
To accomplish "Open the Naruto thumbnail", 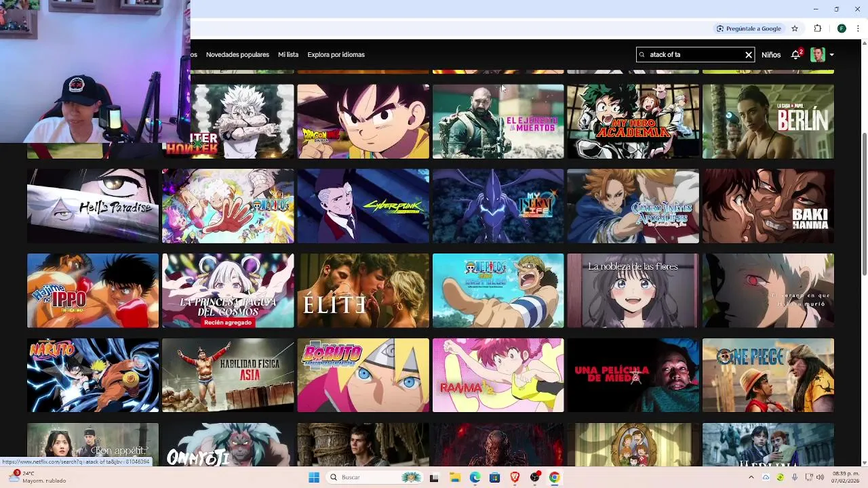I will [x=93, y=375].
